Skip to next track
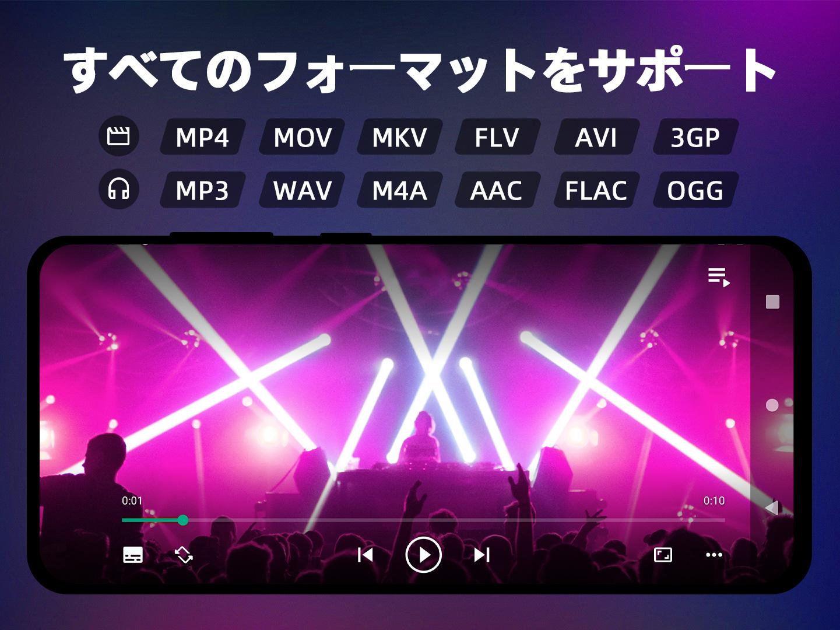 pos(482,555)
